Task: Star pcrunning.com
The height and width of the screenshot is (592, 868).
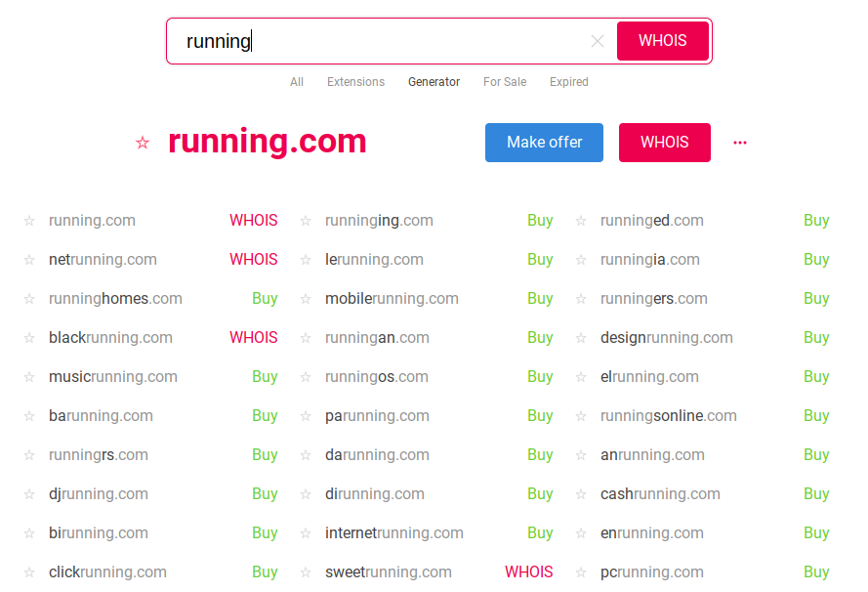Action: click(581, 572)
